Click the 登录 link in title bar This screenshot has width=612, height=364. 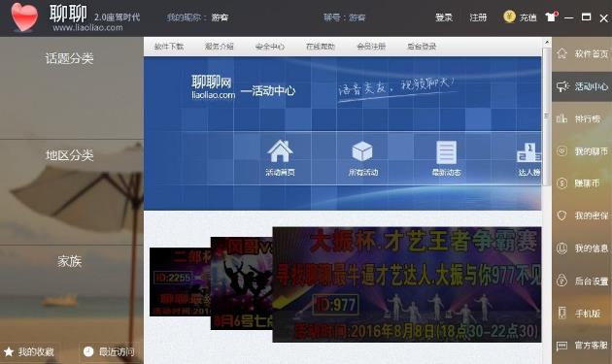[x=444, y=17]
